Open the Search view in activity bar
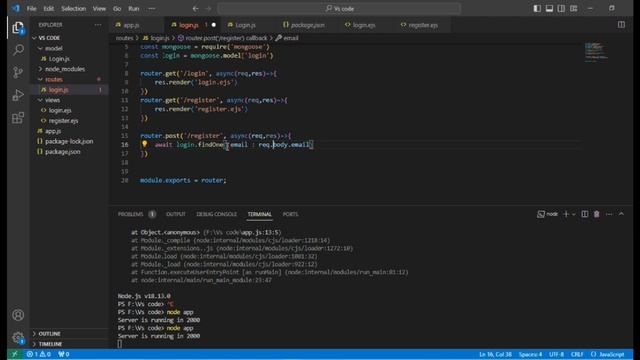 coord(18,50)
